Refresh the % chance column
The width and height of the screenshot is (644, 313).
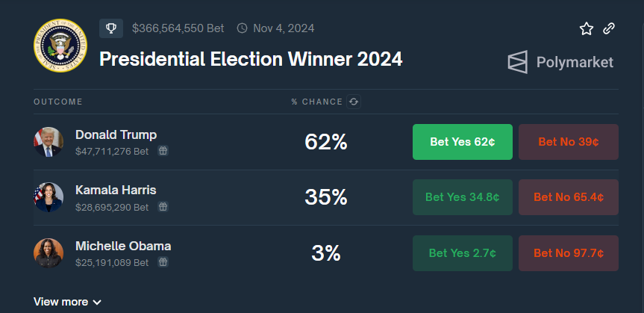[x=354, y=102]
